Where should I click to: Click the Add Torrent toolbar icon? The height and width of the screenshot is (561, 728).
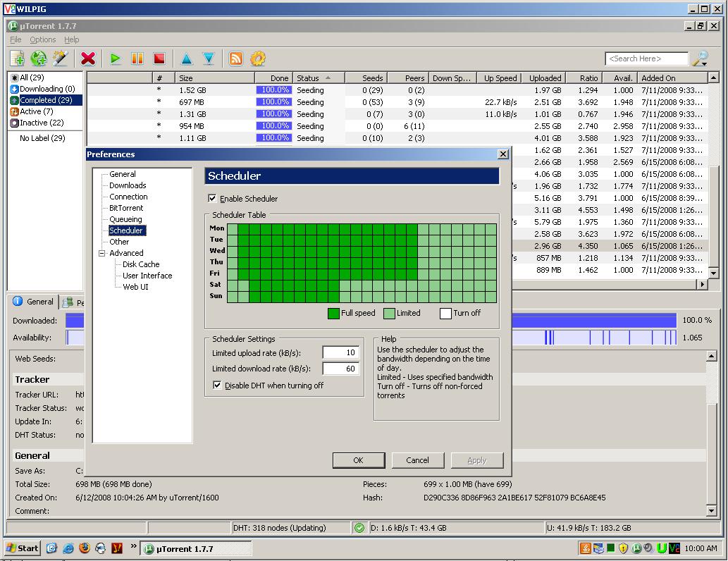(x=18, y=58)
